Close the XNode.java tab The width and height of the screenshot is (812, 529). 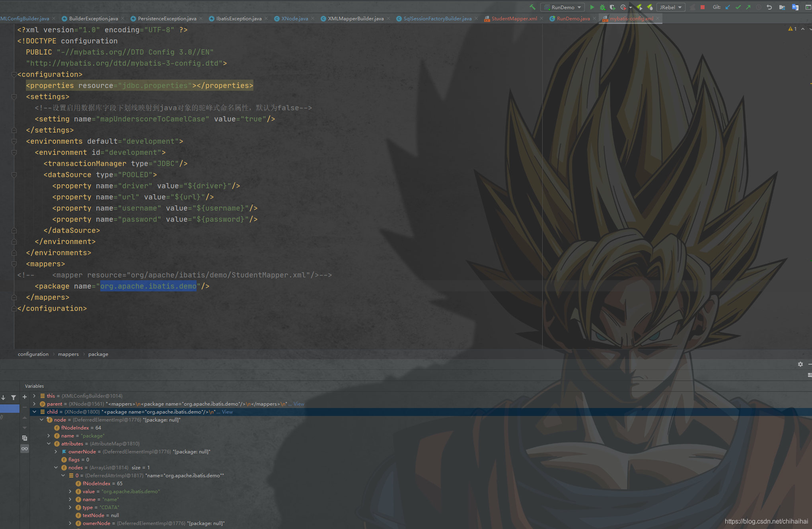point(313,18)
